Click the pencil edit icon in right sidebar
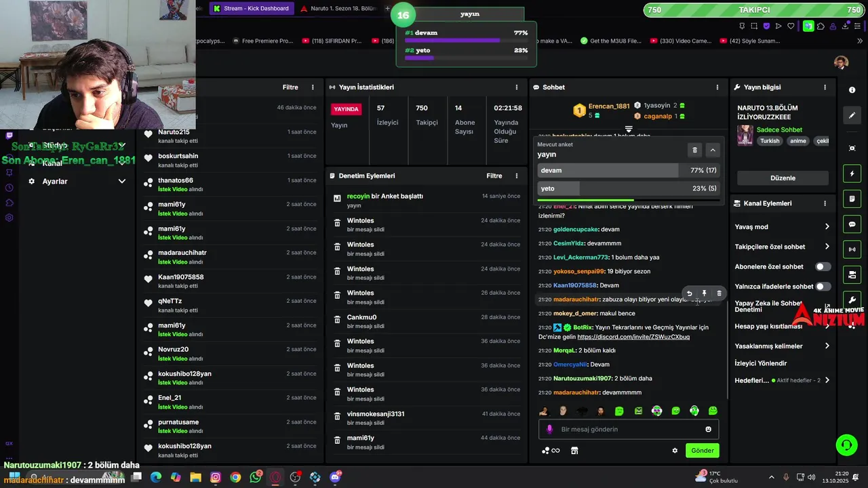868x488 pixels. point(852,115)
